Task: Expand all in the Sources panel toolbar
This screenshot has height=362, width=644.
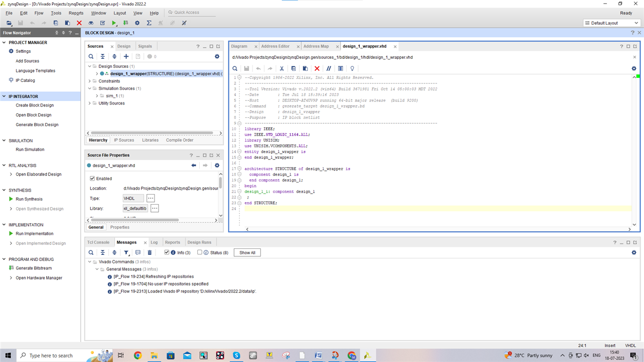Action: 114,56
